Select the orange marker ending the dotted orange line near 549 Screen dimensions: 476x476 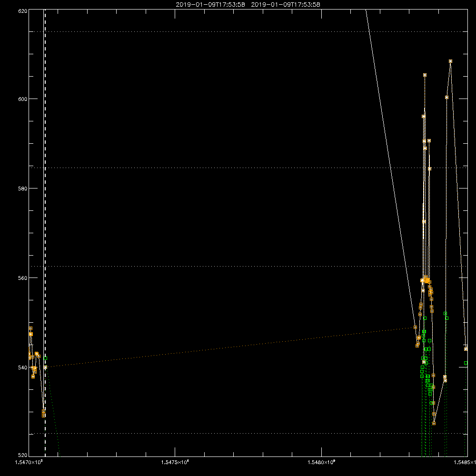coord(415,327)
